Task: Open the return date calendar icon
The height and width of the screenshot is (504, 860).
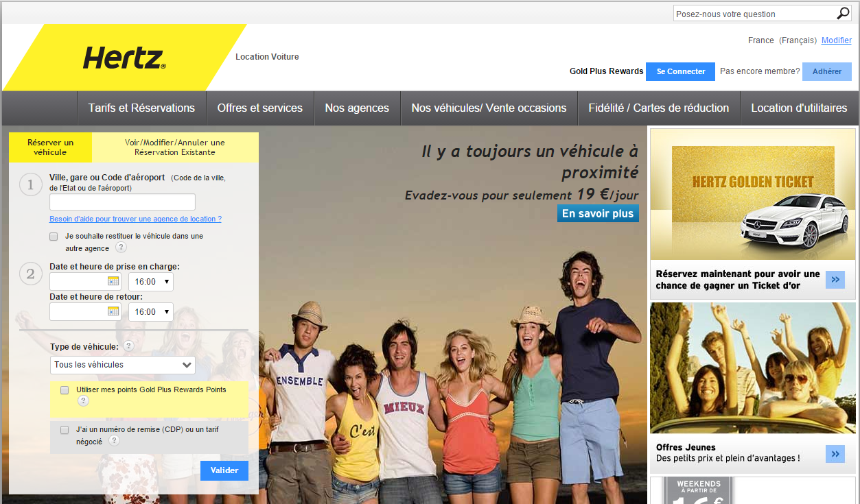Action: tap(113, 311)
